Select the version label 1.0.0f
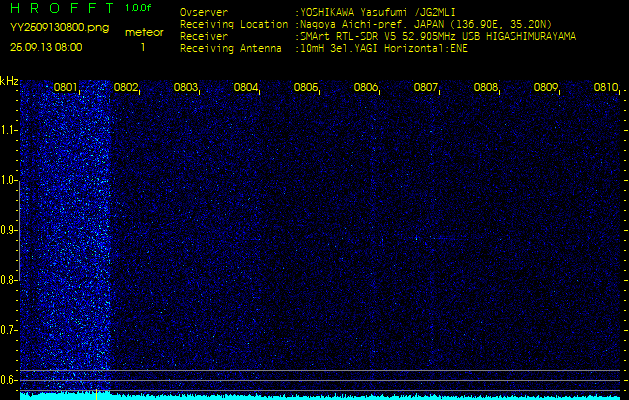This screenshot has width=629, height=400. coord(138,8)
